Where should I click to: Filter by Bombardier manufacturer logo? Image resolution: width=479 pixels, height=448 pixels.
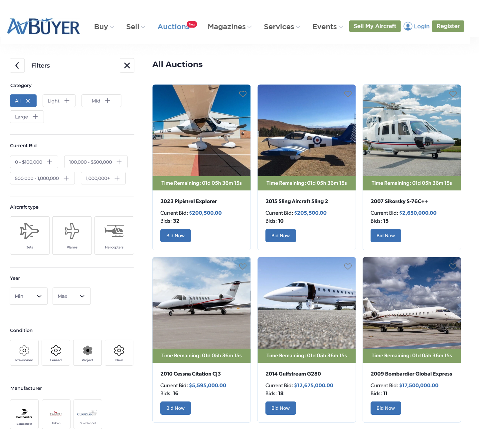click(x=24, y=414)
